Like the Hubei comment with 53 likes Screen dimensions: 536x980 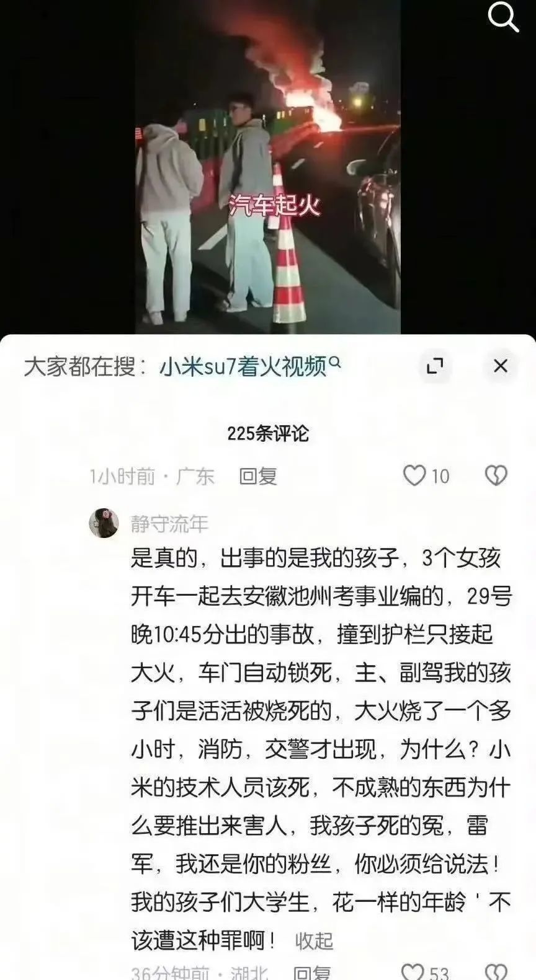click(413, 972)
